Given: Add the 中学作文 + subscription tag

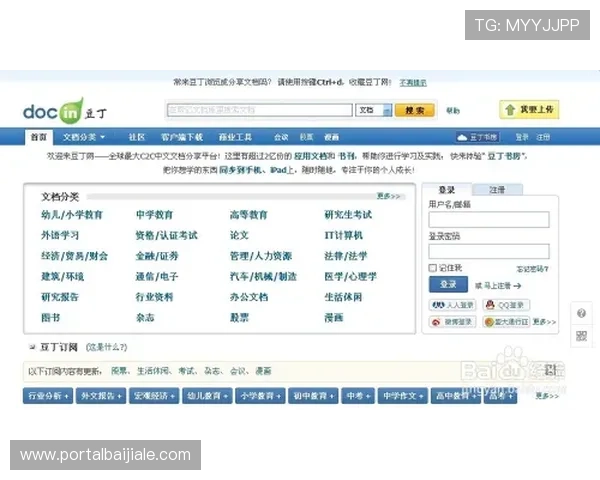Looking at the screenshot, I should coord(403,396).
